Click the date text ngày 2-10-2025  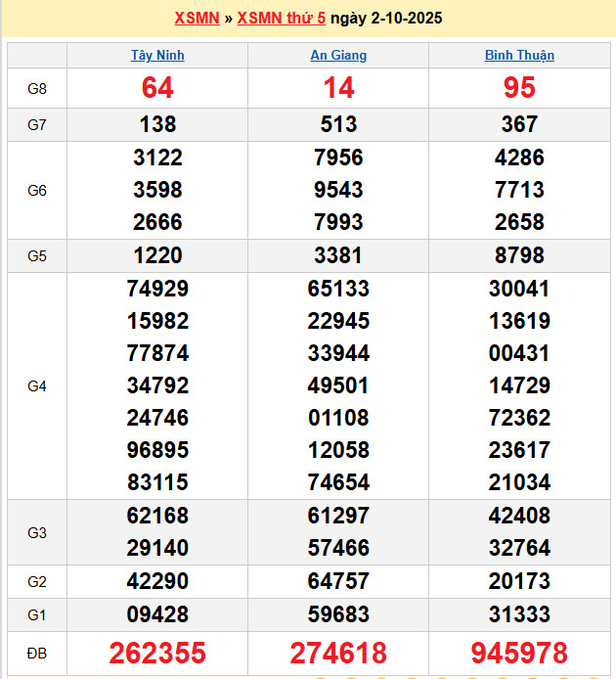(386, 19)
